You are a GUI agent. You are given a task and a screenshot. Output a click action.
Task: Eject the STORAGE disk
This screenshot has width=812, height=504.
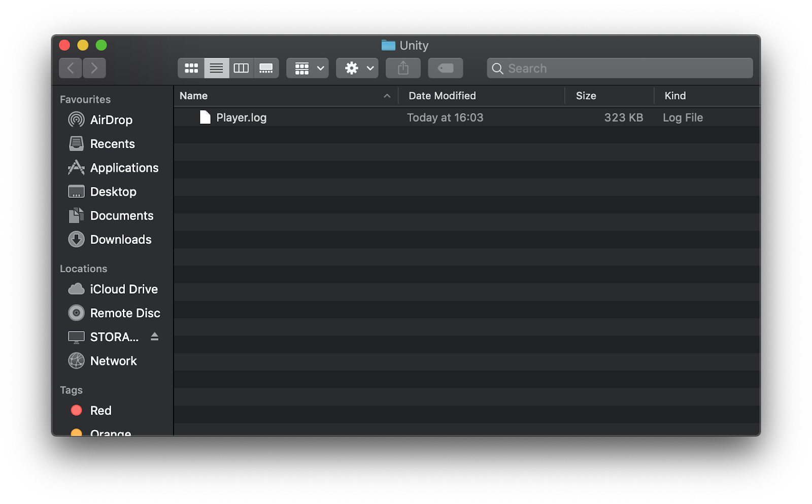[154, 337]
